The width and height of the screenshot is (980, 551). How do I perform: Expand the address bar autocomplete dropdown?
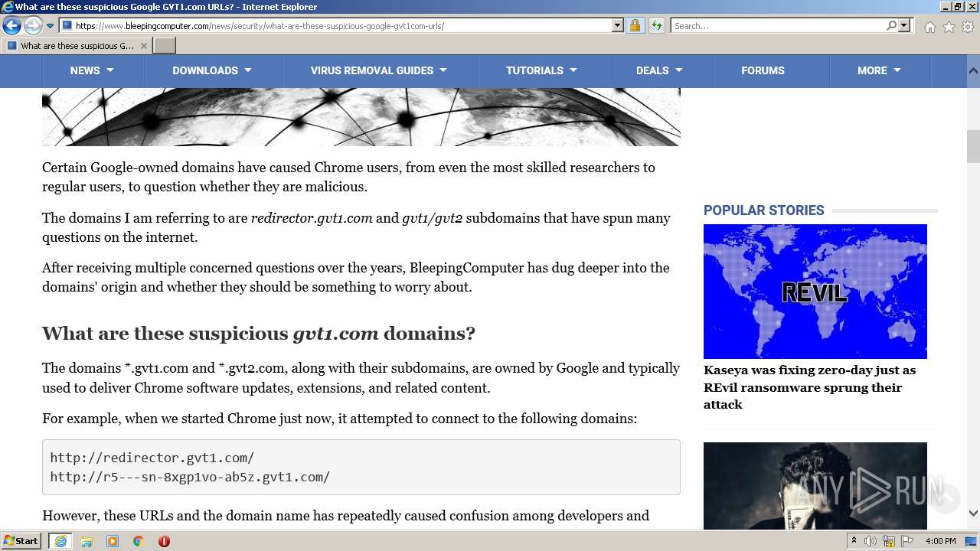618,26
